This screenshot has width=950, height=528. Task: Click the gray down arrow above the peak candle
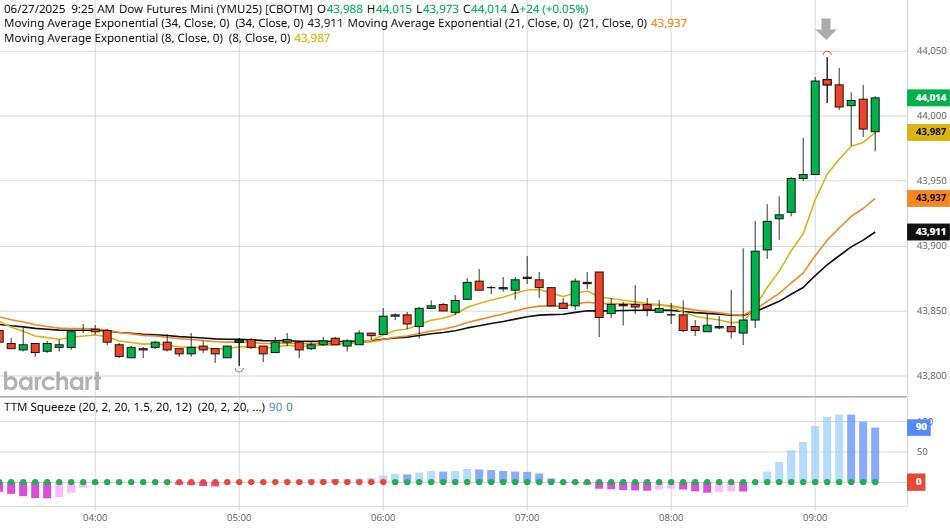[826, 28]
